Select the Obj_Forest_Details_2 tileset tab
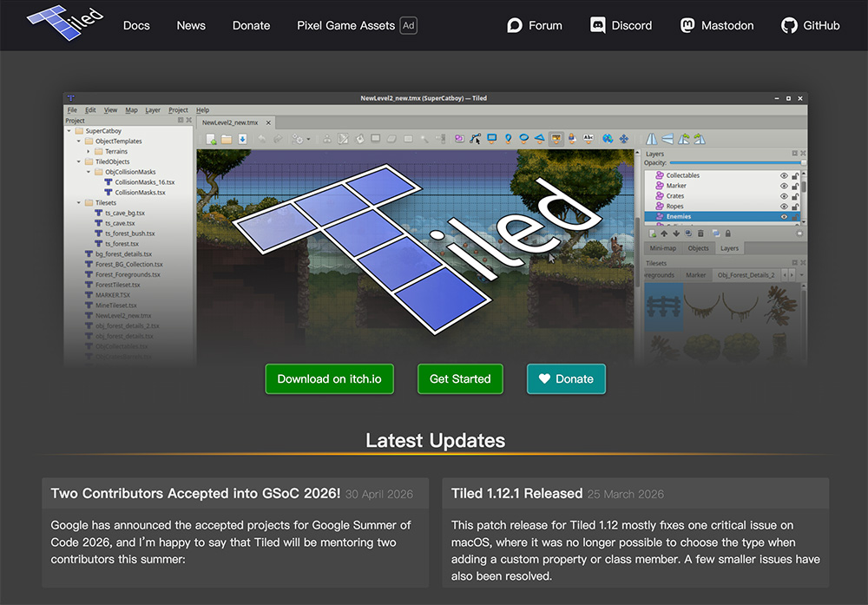This screenshot has width=868, height=605. click(746, 275)
